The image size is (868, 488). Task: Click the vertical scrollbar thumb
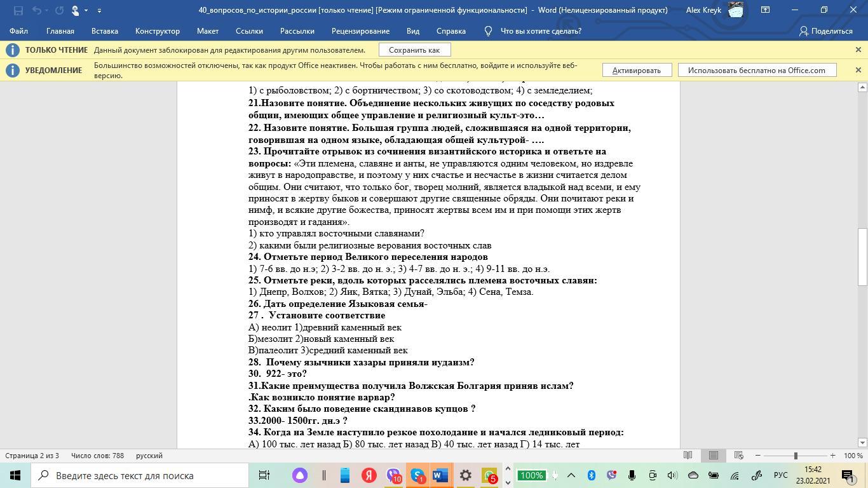(862, 257)
